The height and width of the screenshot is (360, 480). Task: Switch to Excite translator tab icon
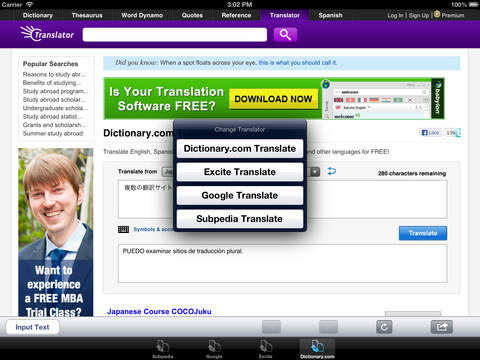click(x=265, y=349)
